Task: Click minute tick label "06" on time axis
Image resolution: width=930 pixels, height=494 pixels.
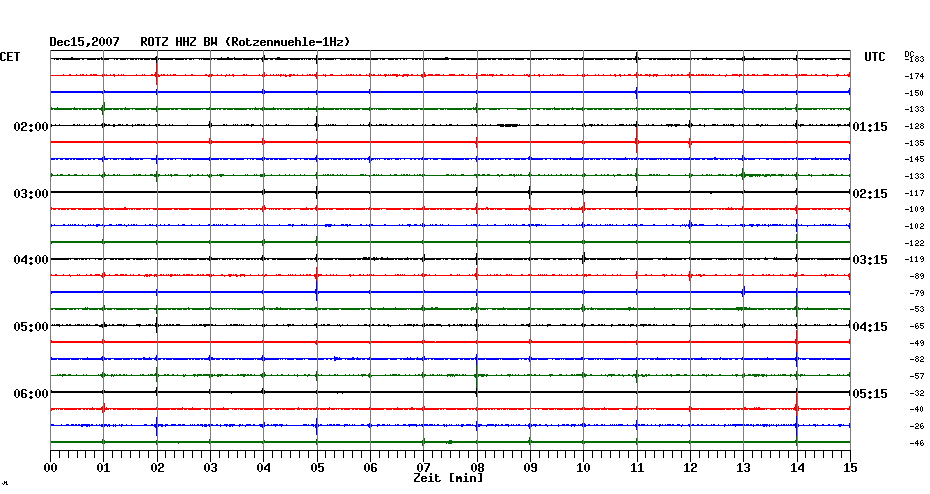Action: coord(371,468)
